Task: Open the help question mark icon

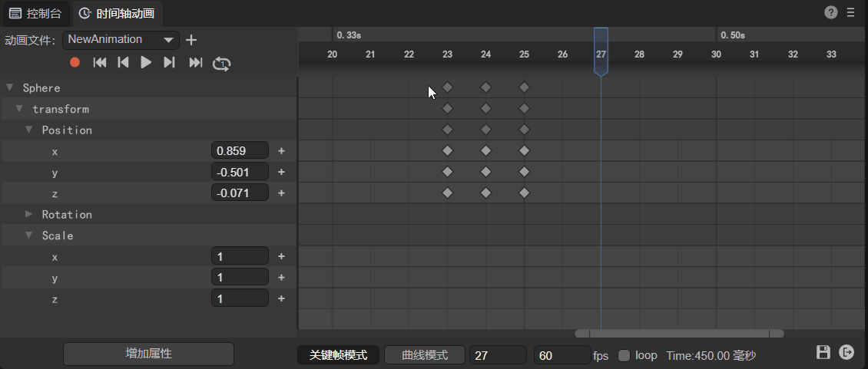Action: (831, 12)
